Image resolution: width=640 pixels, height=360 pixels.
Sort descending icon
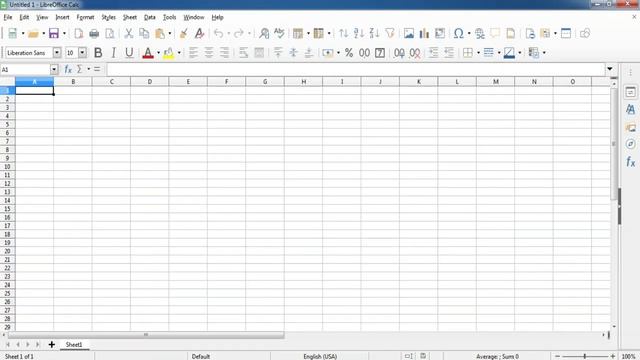375,33
